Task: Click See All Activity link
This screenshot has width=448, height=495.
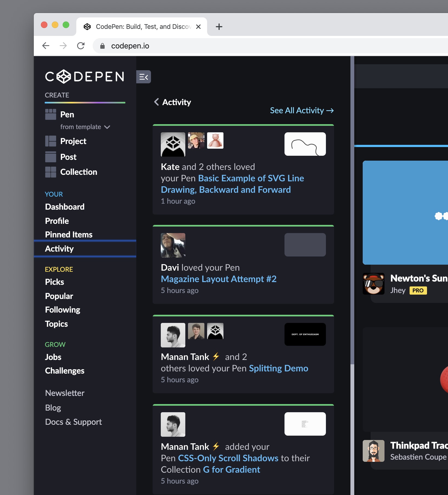Action: tap(302, 111)
